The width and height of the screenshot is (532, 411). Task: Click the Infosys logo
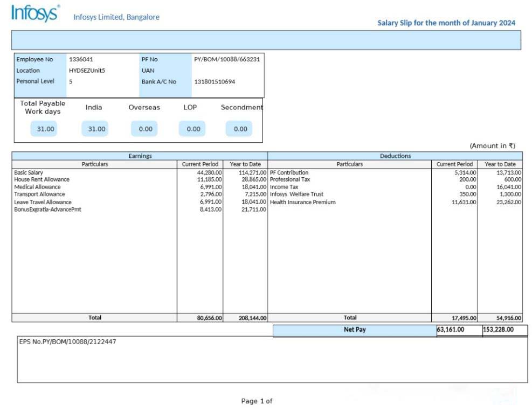pyautogui.click(x=35, y=14)
